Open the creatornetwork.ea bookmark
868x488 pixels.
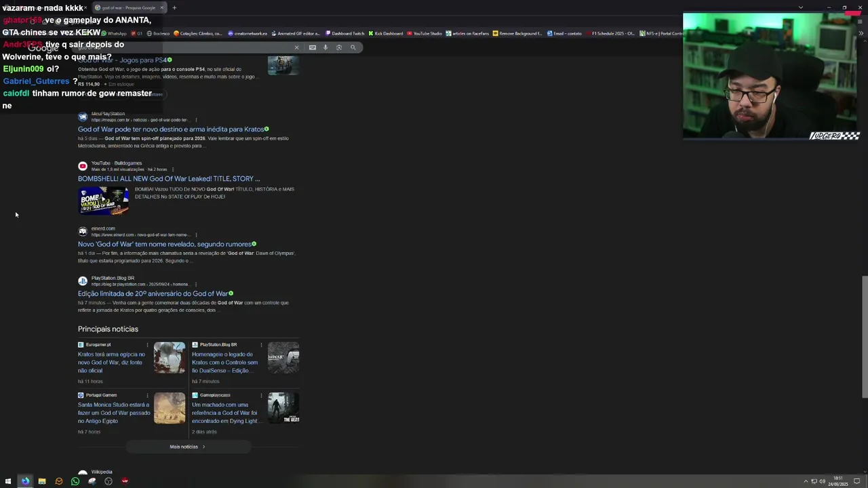248,33
